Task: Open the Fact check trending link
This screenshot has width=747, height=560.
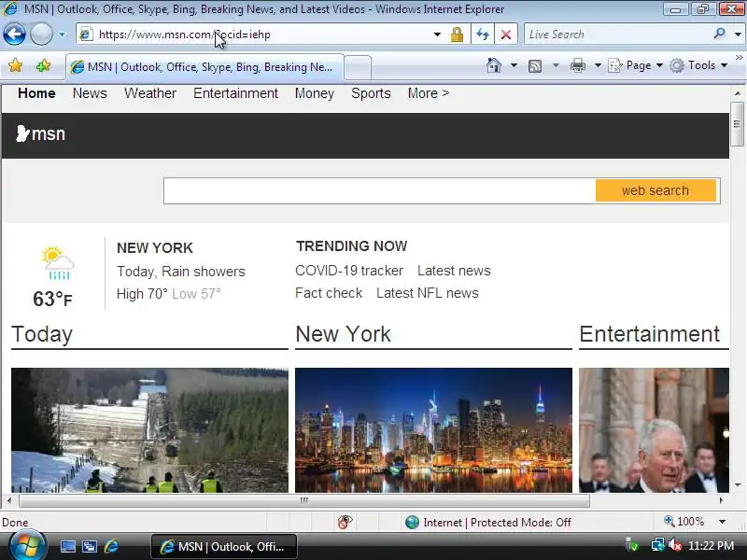Action: 329,293
